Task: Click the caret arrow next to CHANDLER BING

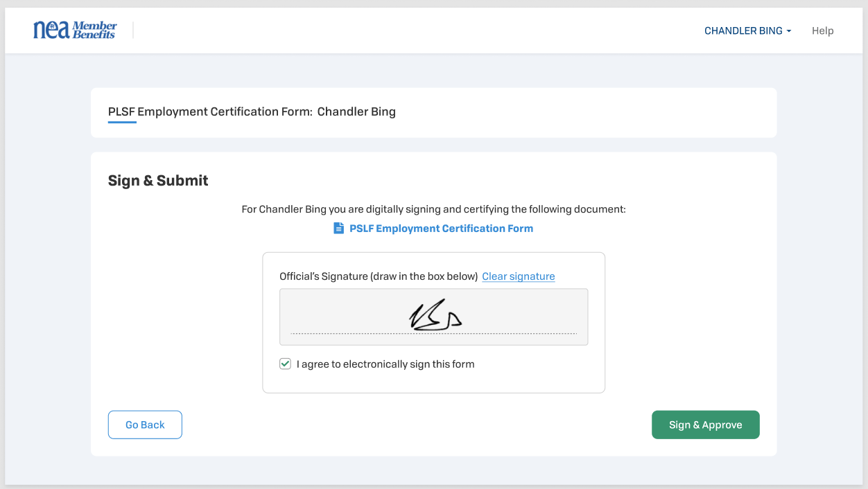Action: (789, 31)
